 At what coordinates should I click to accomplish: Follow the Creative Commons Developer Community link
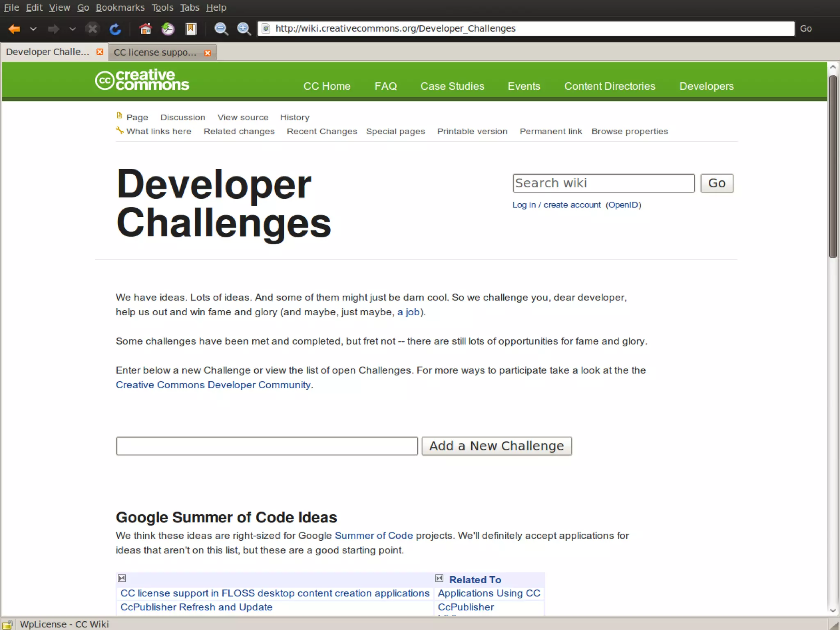(x=213, y=385)
